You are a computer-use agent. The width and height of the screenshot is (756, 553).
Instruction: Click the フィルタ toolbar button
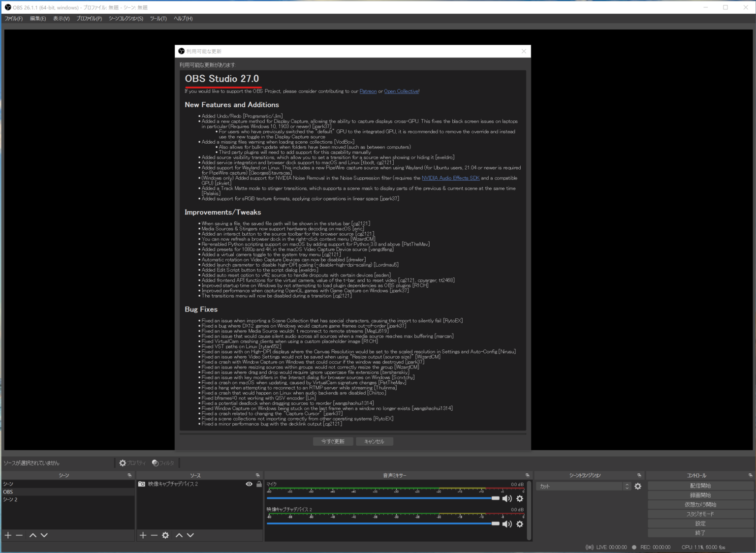pyautogui.click(x=163, y=463)
